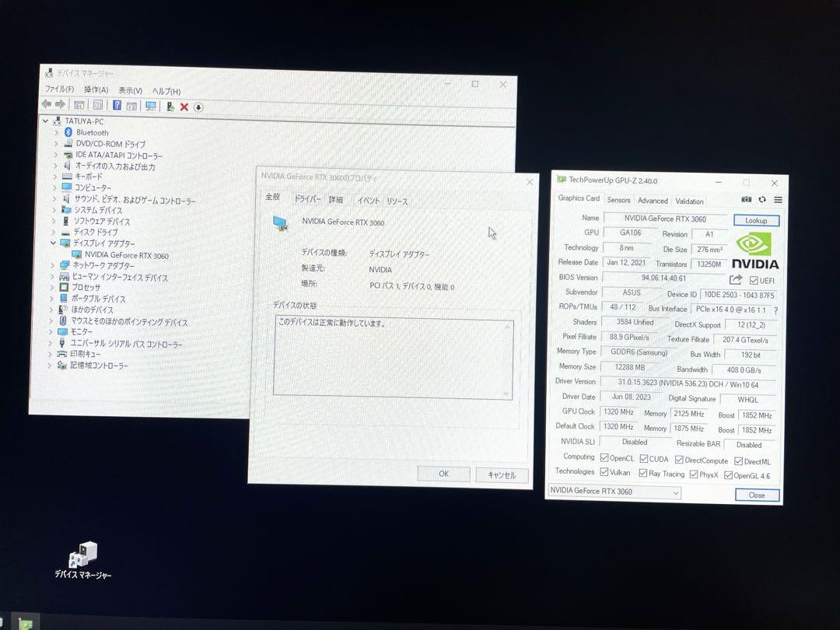Select NVIDIA GeForce RTX 3060 in device tree

coord(127,256)
